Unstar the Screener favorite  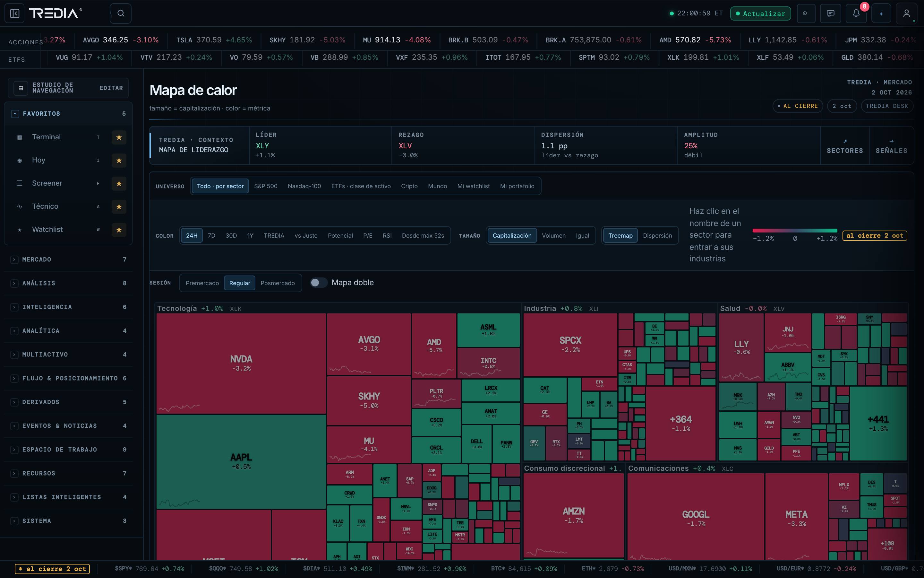click(119, 183)
